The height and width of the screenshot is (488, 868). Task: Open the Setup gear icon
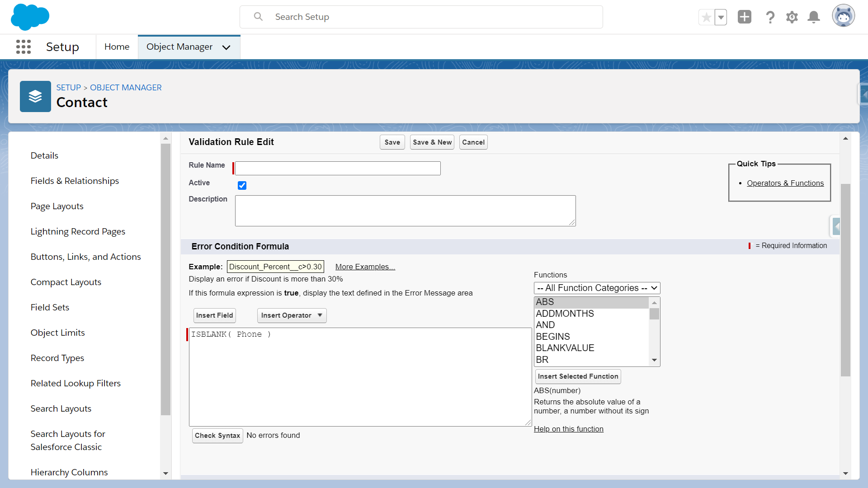pos(792,17)
